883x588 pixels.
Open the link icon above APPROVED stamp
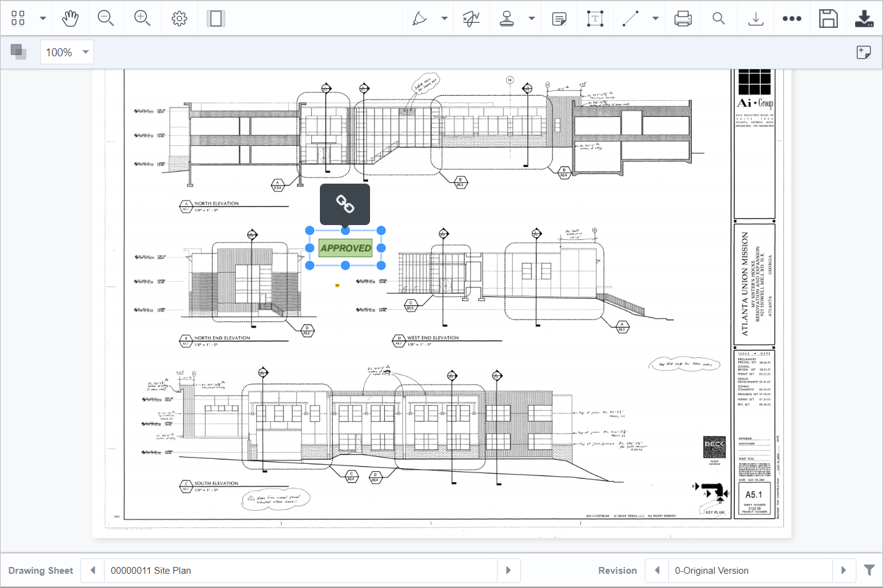point(345,203)
